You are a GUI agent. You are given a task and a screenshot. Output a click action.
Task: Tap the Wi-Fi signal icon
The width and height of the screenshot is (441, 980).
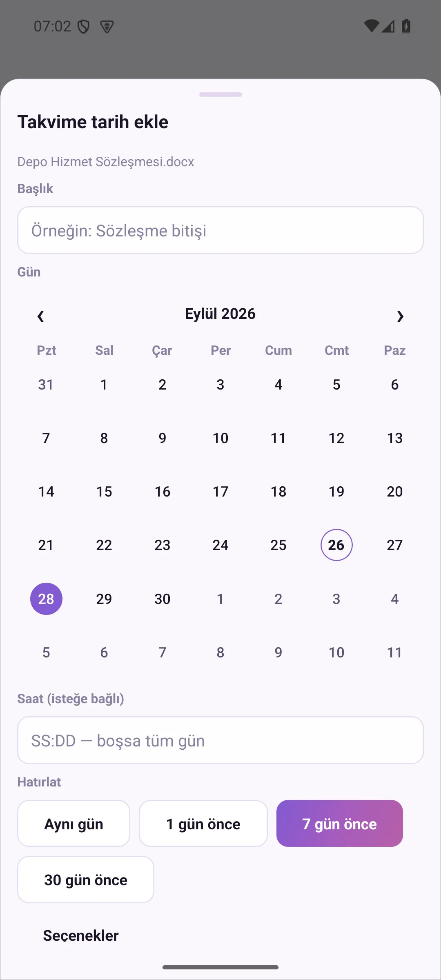pyautogui.click(x=372, y=26)
